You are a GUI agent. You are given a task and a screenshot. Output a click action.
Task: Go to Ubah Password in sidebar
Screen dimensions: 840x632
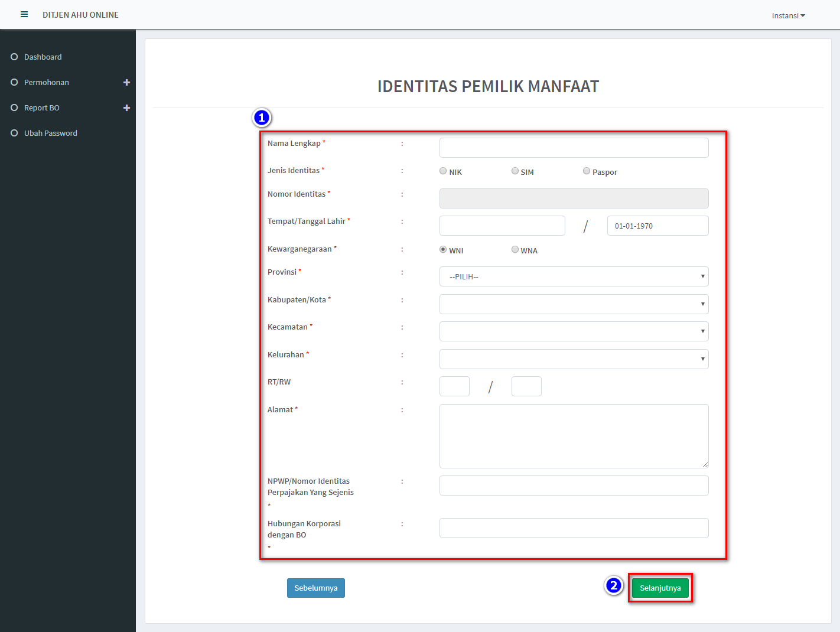pos(51,133)
